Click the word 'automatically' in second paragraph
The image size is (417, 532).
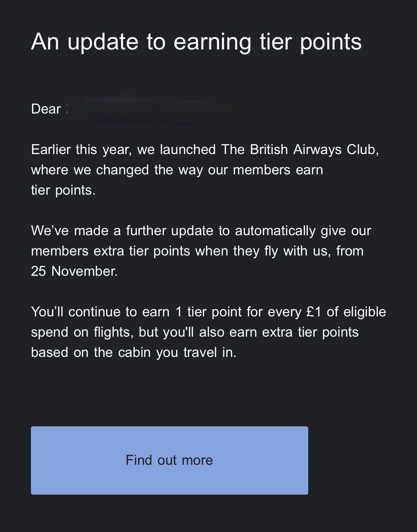275,231
